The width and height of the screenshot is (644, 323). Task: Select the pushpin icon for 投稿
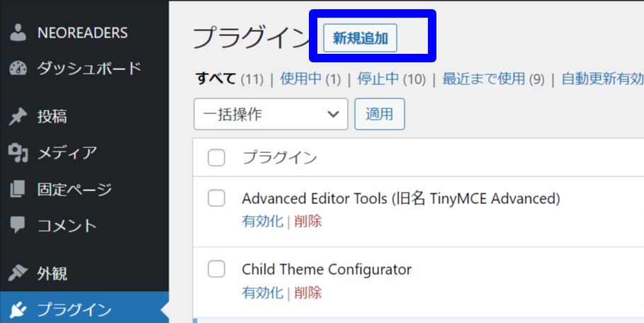18,117
